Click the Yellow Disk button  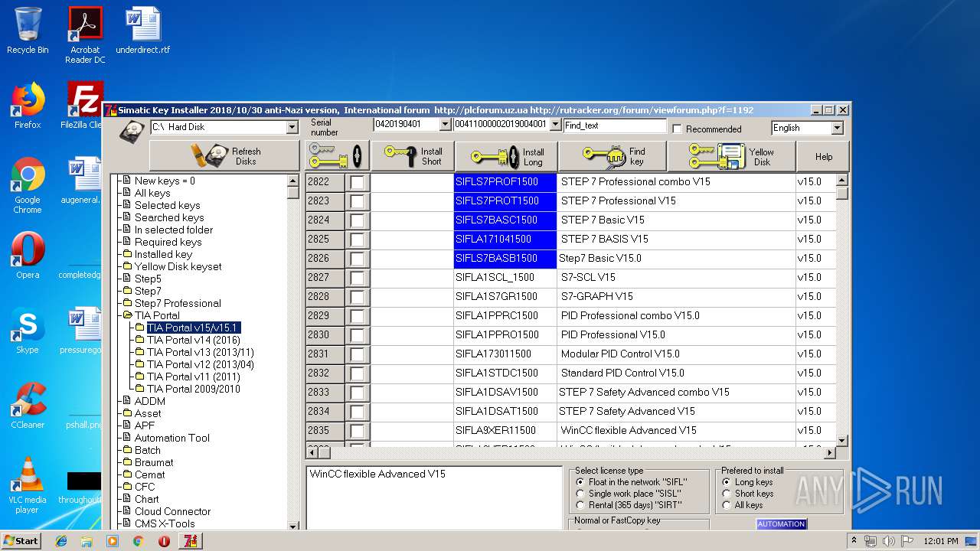pos(731,156)
